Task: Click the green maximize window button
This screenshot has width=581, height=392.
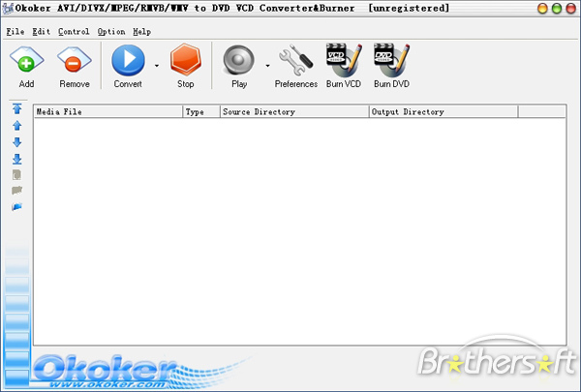Action: pyautogui.click(x=557, y=9)
